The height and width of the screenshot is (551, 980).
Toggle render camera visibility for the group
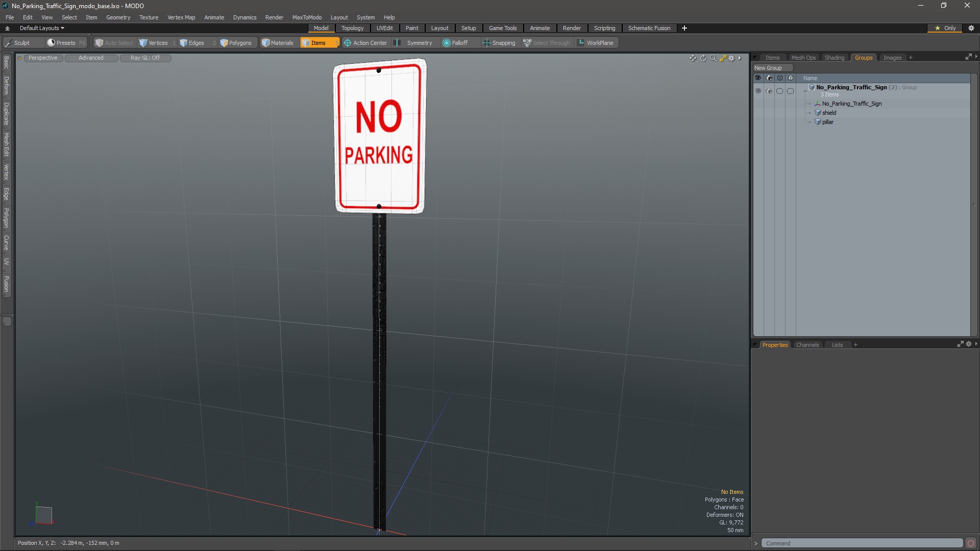(x=769, y=91)
